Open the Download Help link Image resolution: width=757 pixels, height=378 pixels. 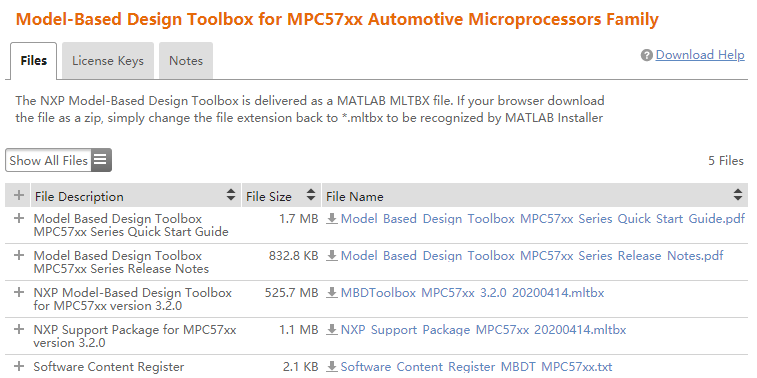(x=700, y=55)
